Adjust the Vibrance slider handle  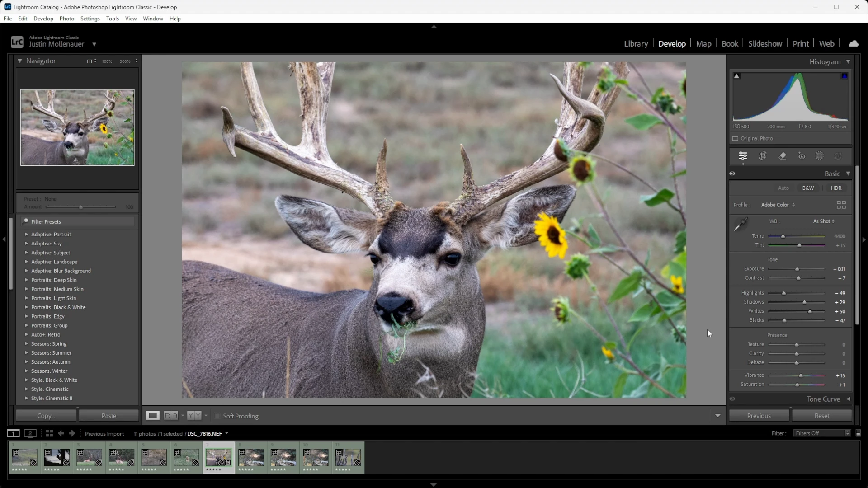coord(801,376)
